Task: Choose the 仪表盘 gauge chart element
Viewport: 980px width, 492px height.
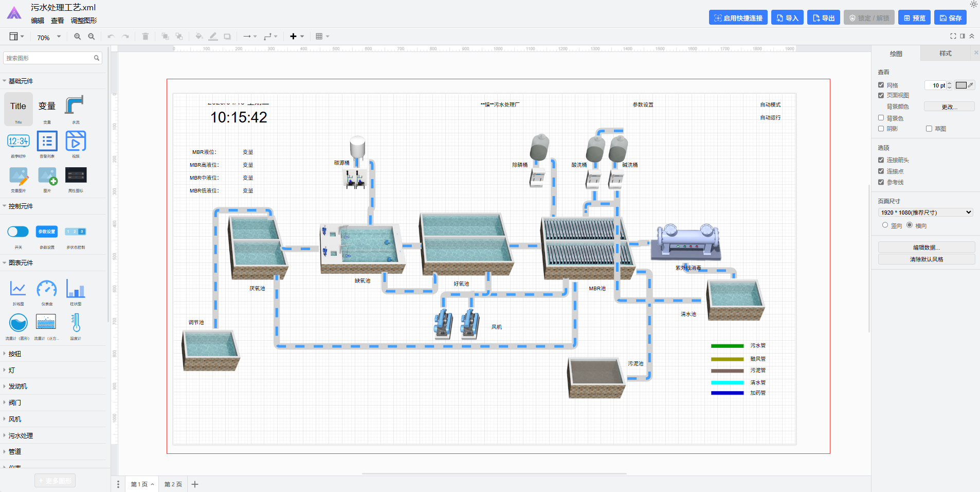Action: (47, 289)
